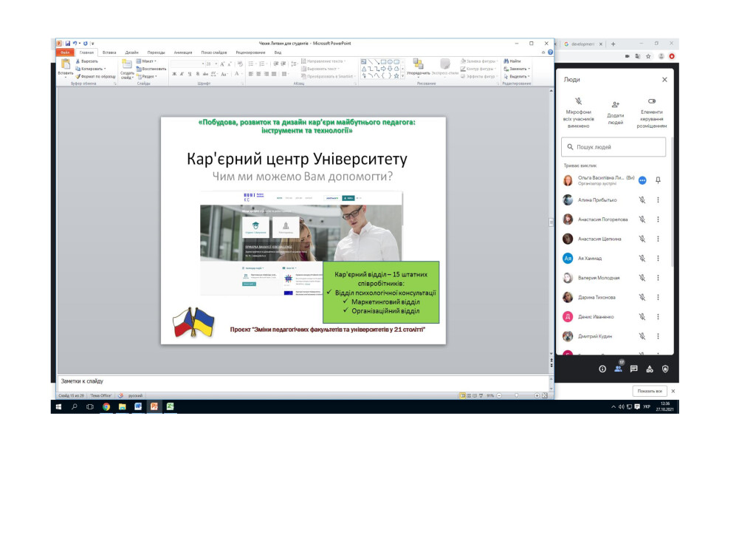Open the Копировать dropdown arrow

click(105, 69)
